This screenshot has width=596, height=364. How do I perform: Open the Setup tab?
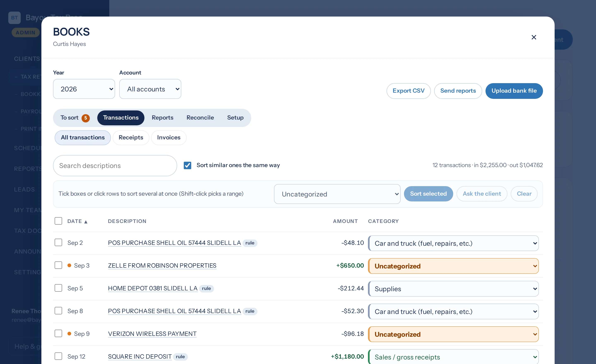[235, 118]
